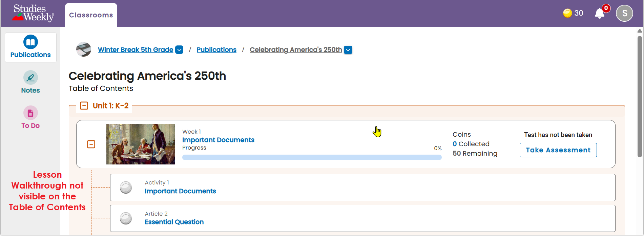
Task: Collapse the Unit 1: K-2 section
Action: (x=84, y=106)
